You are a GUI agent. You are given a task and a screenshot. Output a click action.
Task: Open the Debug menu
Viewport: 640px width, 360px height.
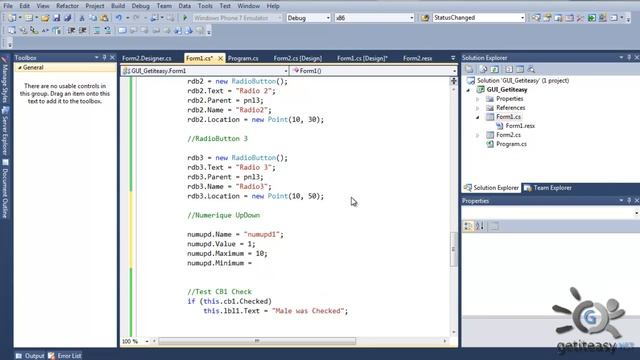click(x=140, y=6)
